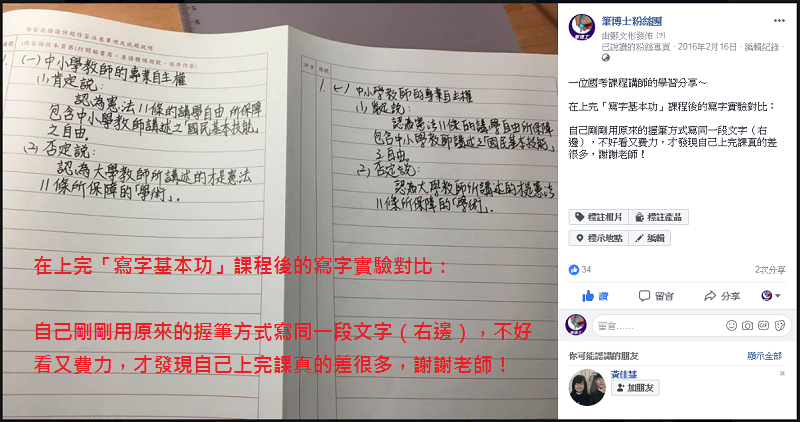Click the 筆博士粉絲團 page profile picture

(x=582, y=27)
